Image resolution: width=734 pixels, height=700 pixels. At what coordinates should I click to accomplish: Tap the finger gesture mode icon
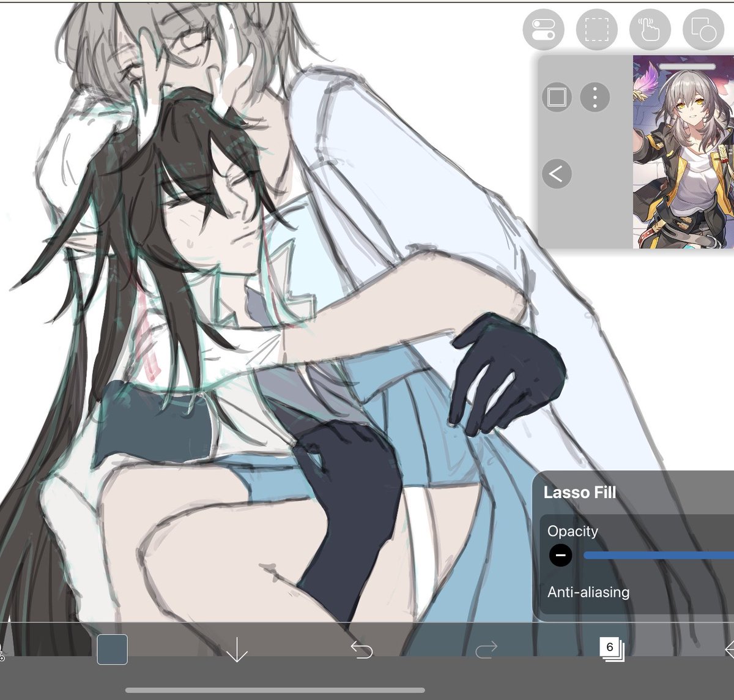tap(650, 29)
